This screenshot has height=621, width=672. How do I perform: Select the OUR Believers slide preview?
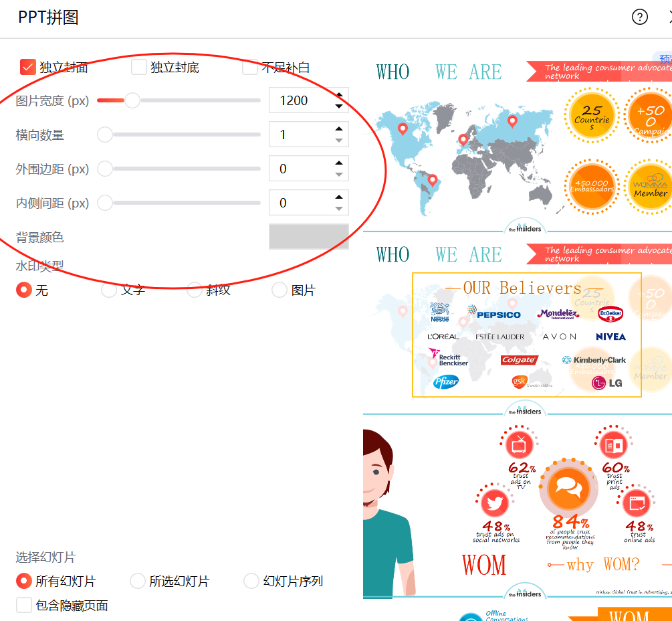(x=526, y=333)
